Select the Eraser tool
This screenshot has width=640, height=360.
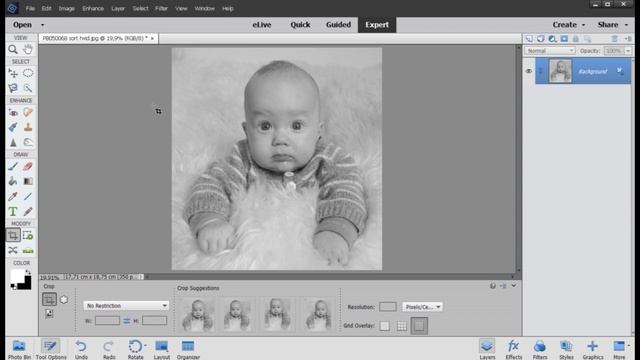[x=28, y=167]
